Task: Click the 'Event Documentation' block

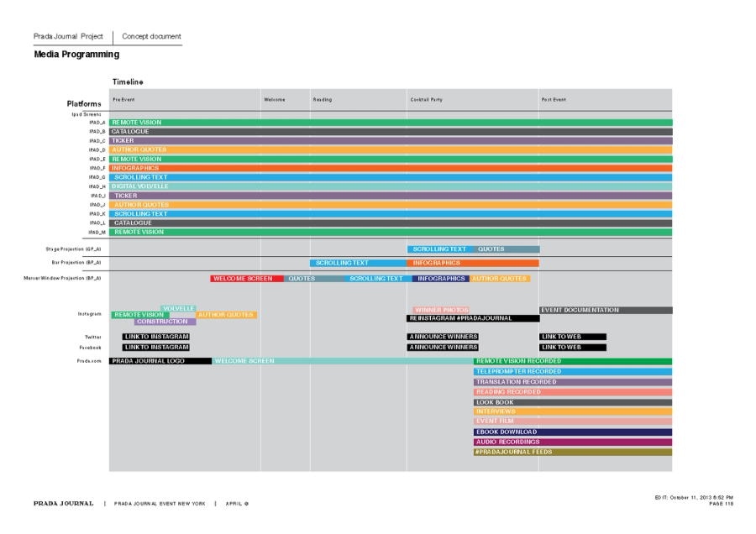Action: (x=606, y=310)
